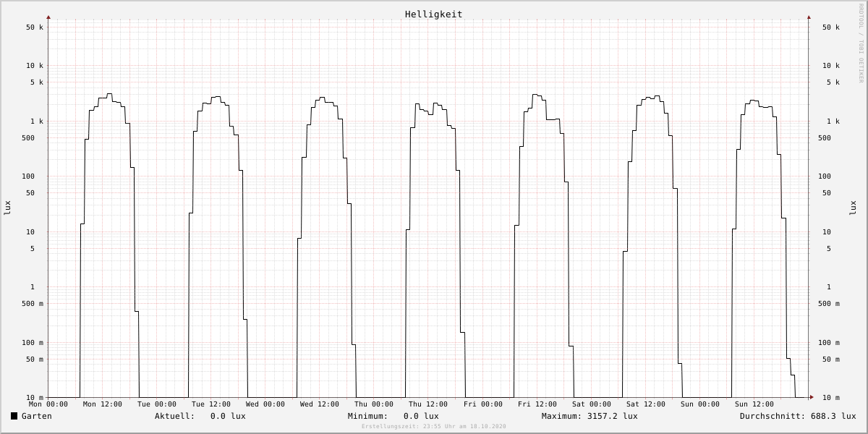Click the 10 k label on left axis
The image size is (868, 434).
click(35, 66)
